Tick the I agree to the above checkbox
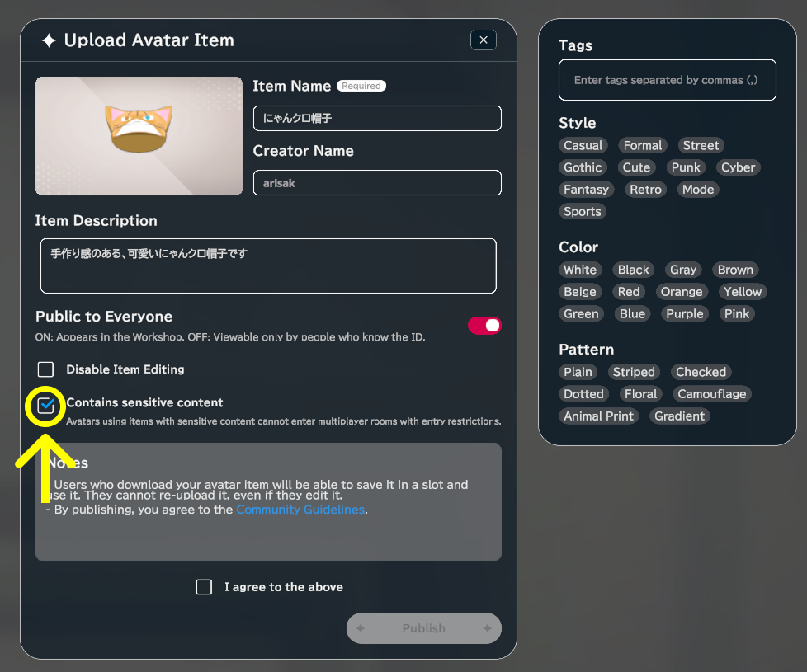The height and width of the screenshot is (672, 807). [204, 586]
